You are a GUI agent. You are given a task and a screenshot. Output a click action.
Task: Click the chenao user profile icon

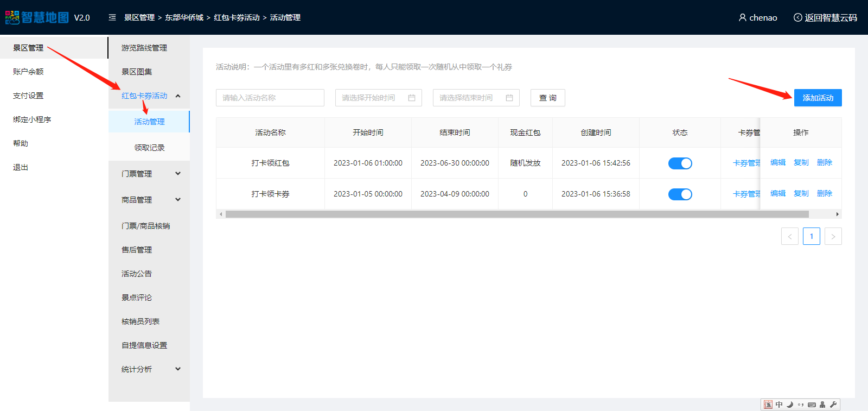tap(742, 17)
